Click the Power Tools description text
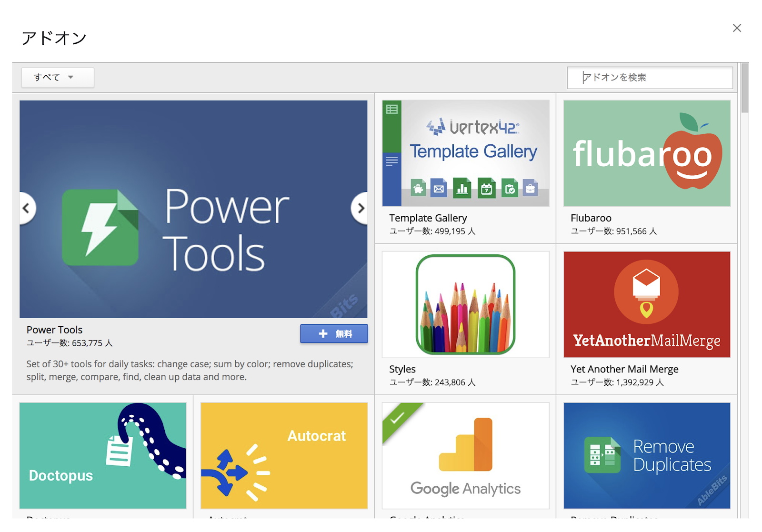Viewport: 762px width, 532px height. 190,371
